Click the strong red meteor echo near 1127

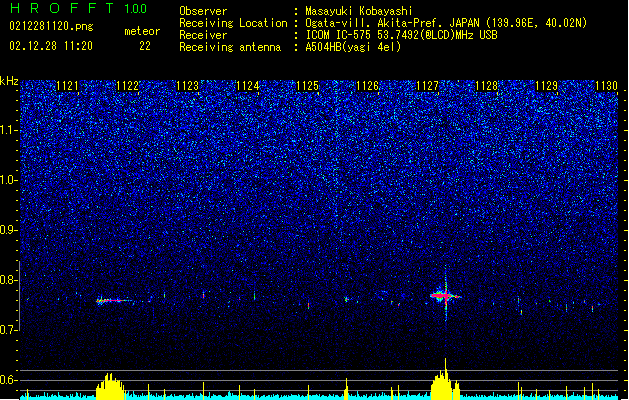click(444, 296)
